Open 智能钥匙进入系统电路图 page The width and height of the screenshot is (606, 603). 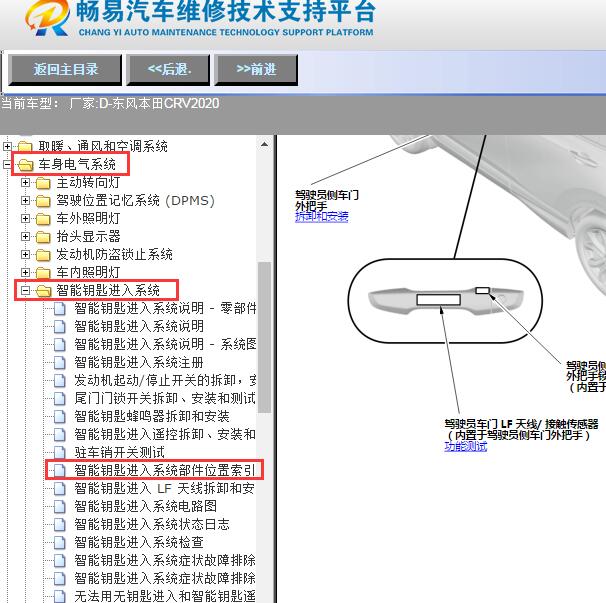pos(145,506)
